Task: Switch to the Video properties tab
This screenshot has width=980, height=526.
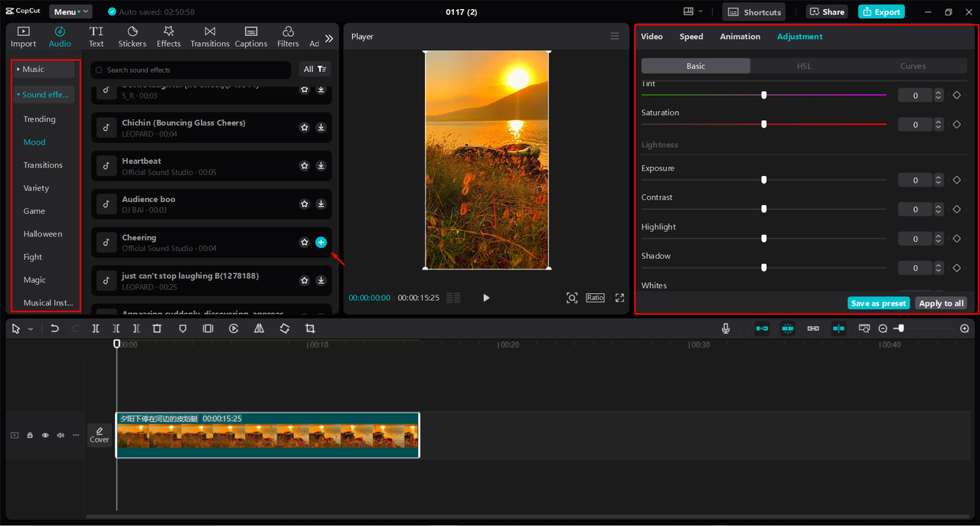Action: 652,36
